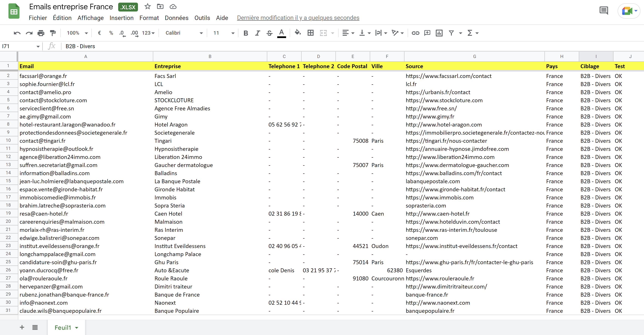Toggle strikethrough formatting

coord(269,33)
